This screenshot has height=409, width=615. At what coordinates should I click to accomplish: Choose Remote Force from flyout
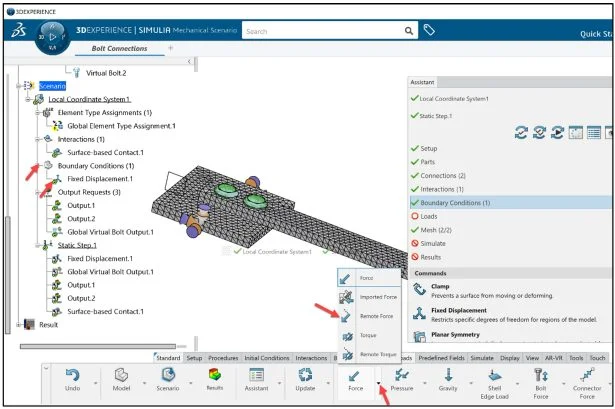[x=369, y=316]
